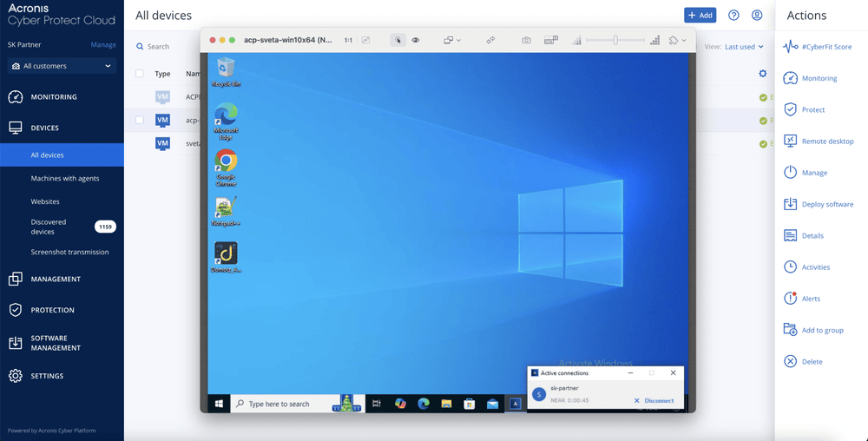Select Microsoft Edge desktop shortcut
The height and width of the screenshot is (441, 868).
[x=226, y=122]
